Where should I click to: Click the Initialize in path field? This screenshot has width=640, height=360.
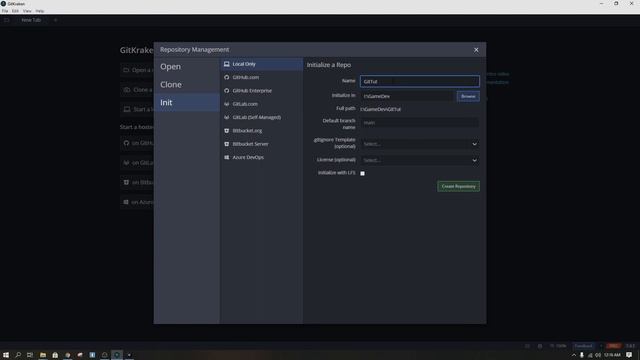pyautogui.click(x=407, y=96)
